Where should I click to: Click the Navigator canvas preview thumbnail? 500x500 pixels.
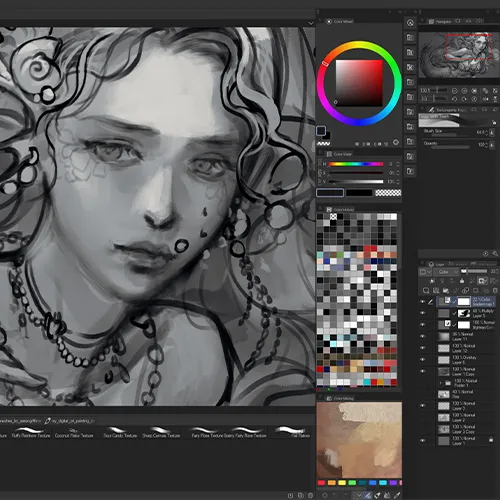(x=459, y=55)
